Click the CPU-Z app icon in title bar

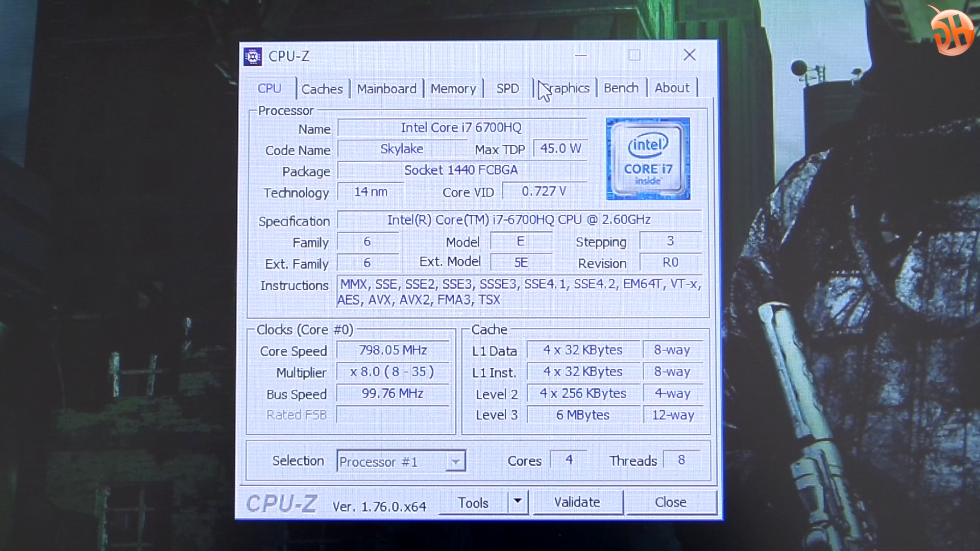tap(253, 56)
